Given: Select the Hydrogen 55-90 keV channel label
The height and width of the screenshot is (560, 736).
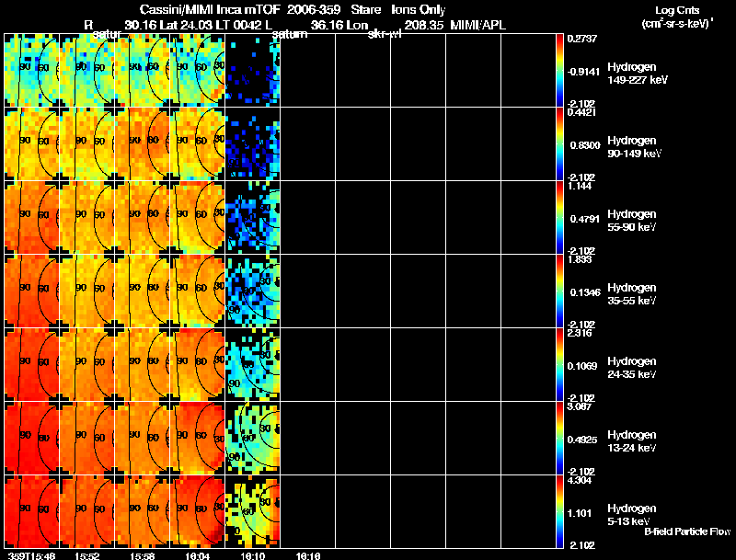Looking at the screenshot, I should tap(632, 220).
